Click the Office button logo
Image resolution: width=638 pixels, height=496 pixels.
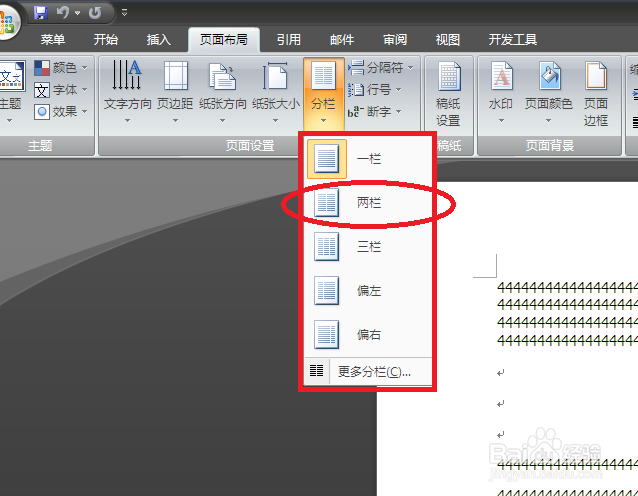pos(6,22)
